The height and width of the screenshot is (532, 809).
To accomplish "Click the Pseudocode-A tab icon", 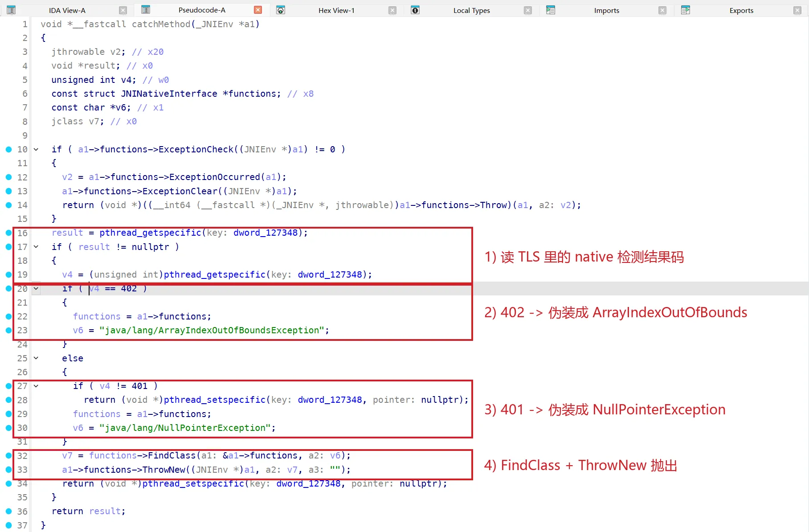I will pyautogui.click(x=146, y=9).
